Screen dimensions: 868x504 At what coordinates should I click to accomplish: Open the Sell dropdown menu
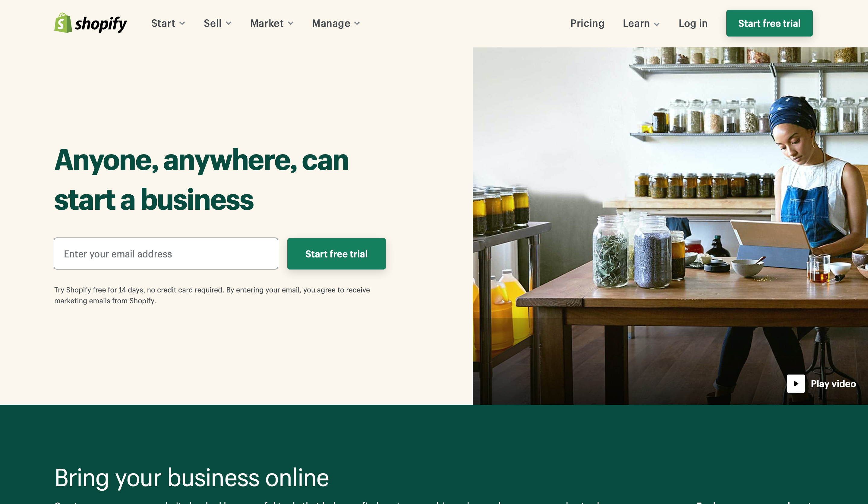[217, 23]
